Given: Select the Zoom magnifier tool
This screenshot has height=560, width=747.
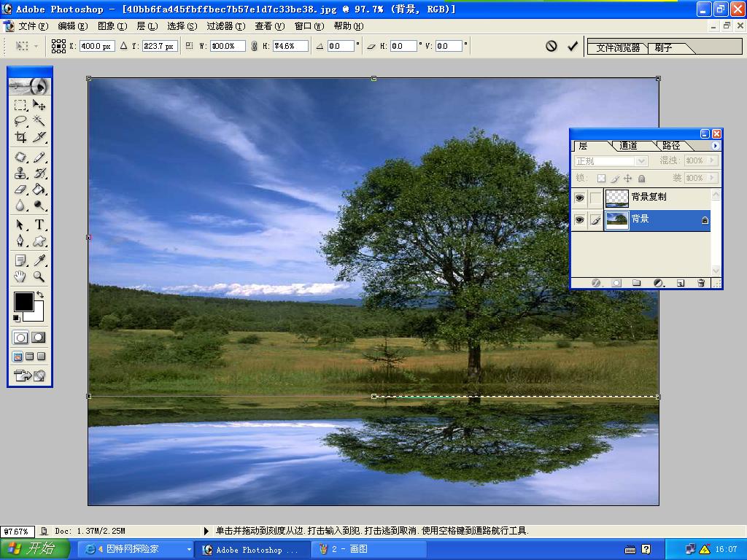Looking at the screenshot, I should click(x=39, y=276).
